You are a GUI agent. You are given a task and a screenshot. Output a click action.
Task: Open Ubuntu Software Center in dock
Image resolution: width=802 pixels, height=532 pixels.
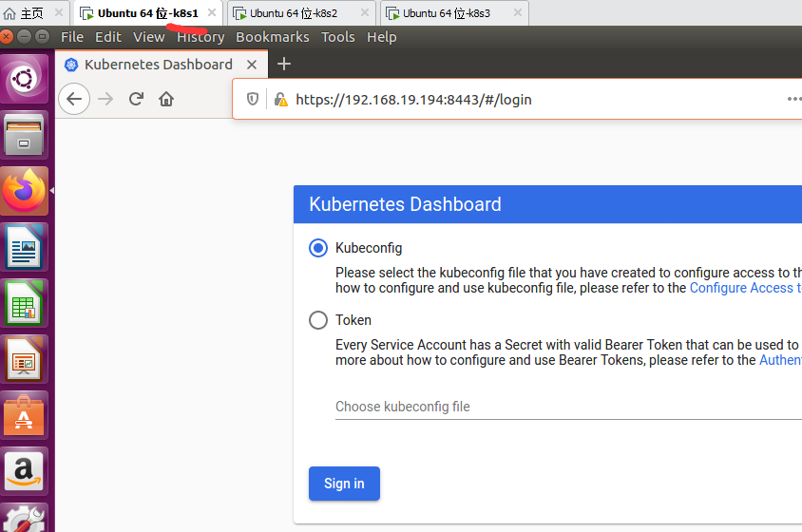(24, 415)
